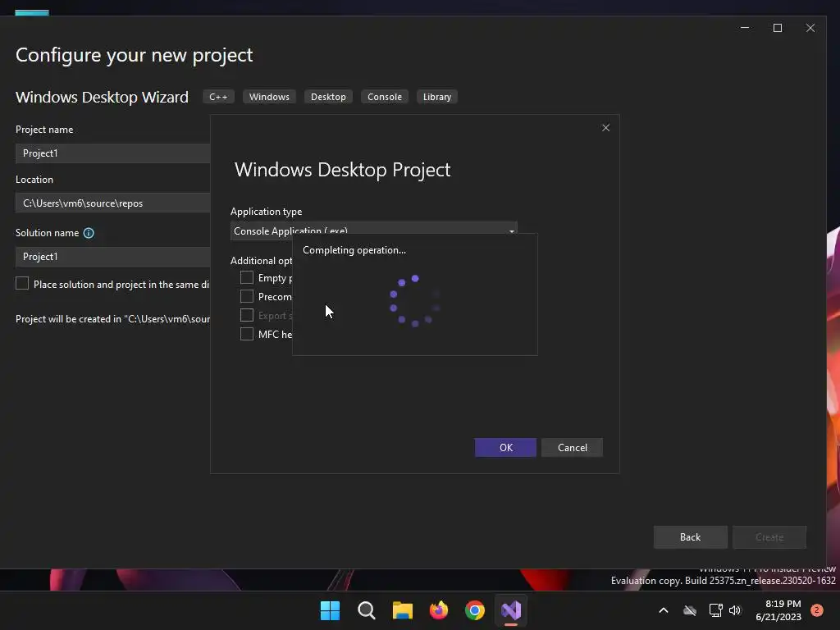Minimize the Visual Studio window

745,28
